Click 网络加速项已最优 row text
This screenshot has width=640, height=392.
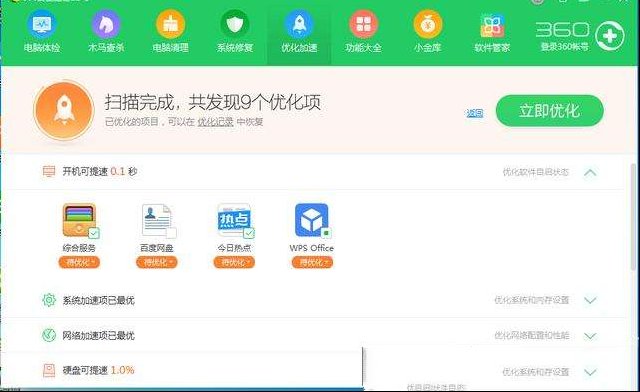(98, 335)
